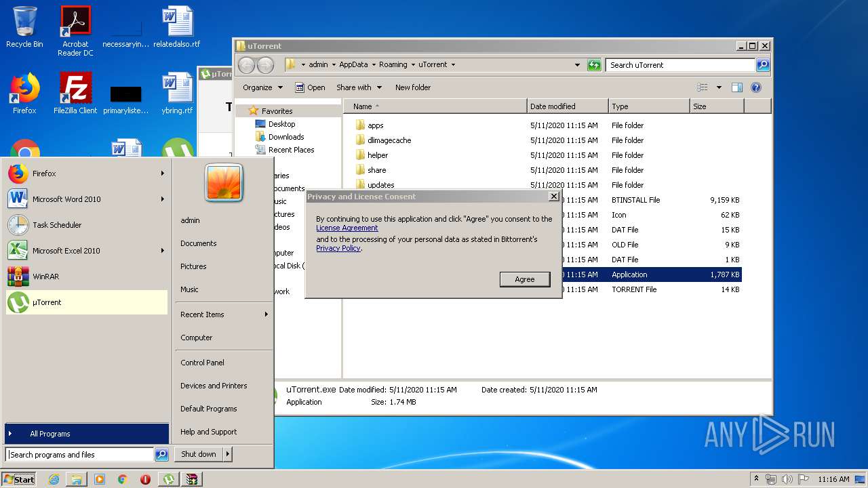This screenshot has width=868, height=488.
Task: Click the Start menu search magnifier button
Action: click(x=161, y=455)
